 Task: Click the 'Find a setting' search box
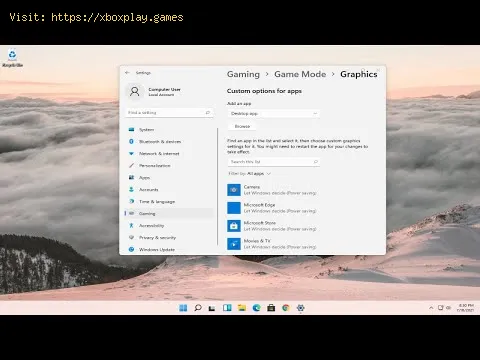pyautogui.click(x=169, y=113)
